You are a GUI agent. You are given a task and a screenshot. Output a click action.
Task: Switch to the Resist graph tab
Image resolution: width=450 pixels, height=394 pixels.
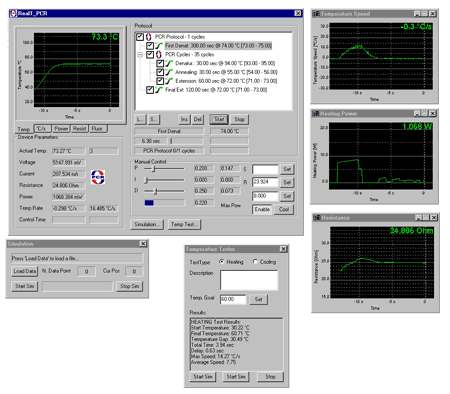(x=80, y=129)
